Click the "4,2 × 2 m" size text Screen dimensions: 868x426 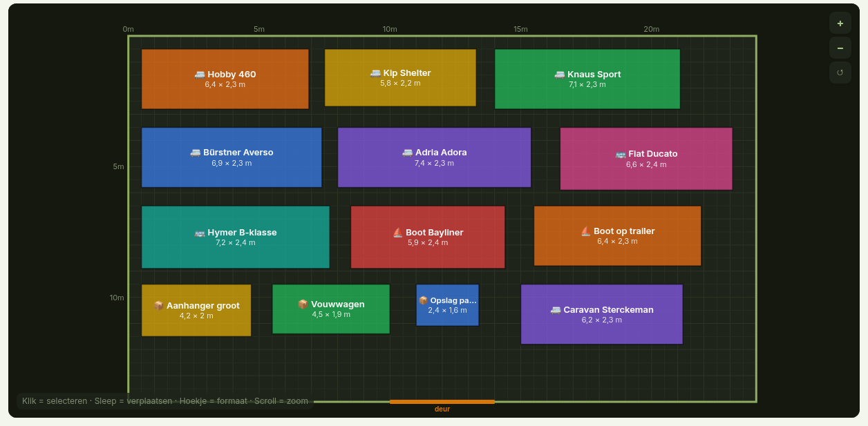coord(196,316)
